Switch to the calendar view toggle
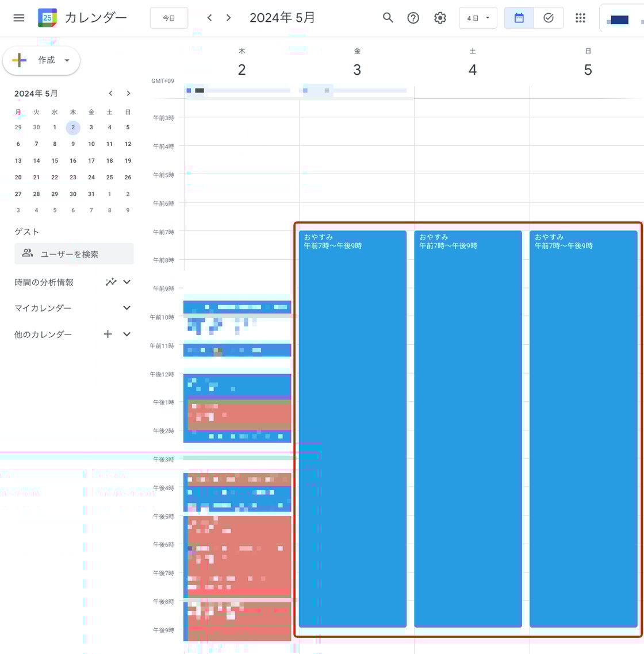 click(519, 18)
